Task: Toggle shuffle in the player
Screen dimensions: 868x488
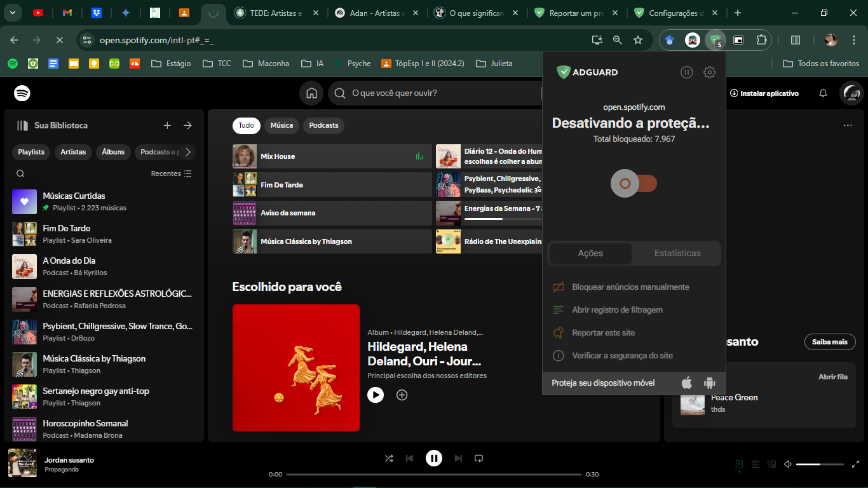Action: pyautogui.click(x=389, y=458)
